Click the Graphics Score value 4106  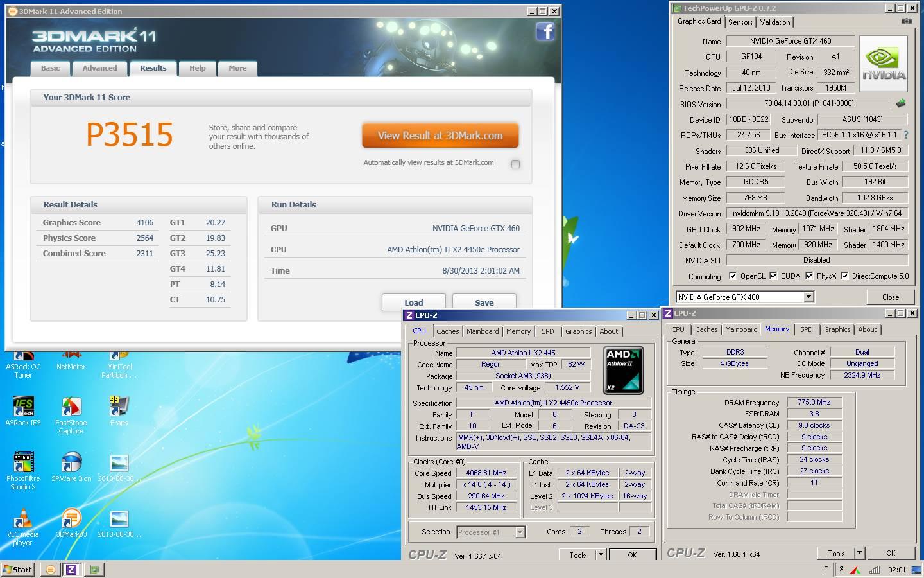coord(145,222)
